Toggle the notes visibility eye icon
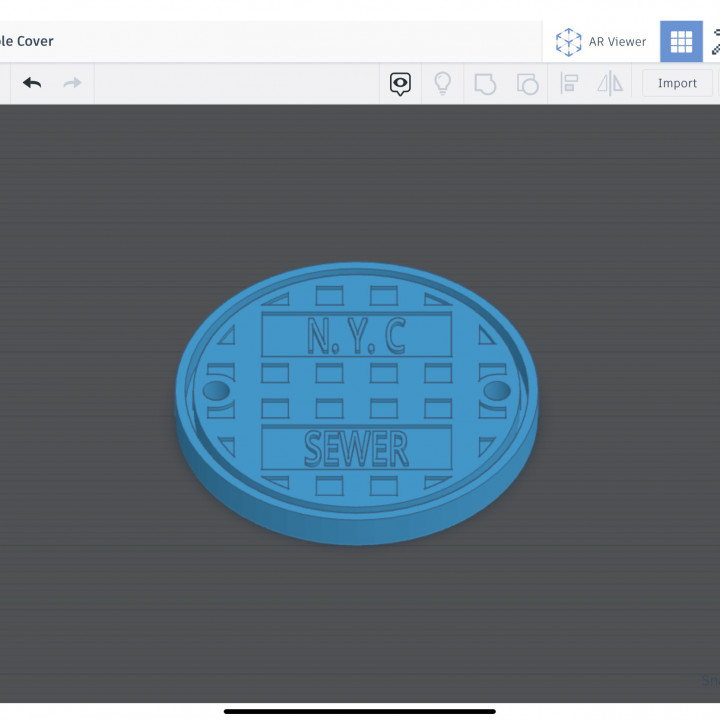The width and height of the screenshot is (720, 720). [400, 84]
